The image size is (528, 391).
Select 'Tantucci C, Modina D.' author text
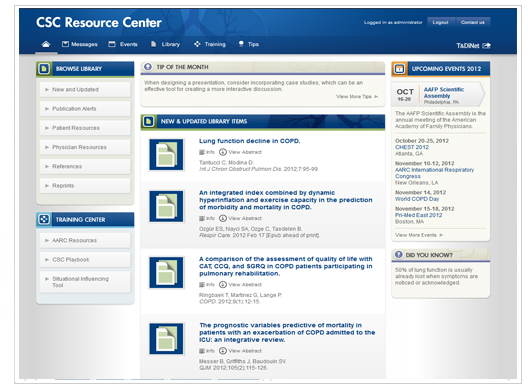(226, 163)
